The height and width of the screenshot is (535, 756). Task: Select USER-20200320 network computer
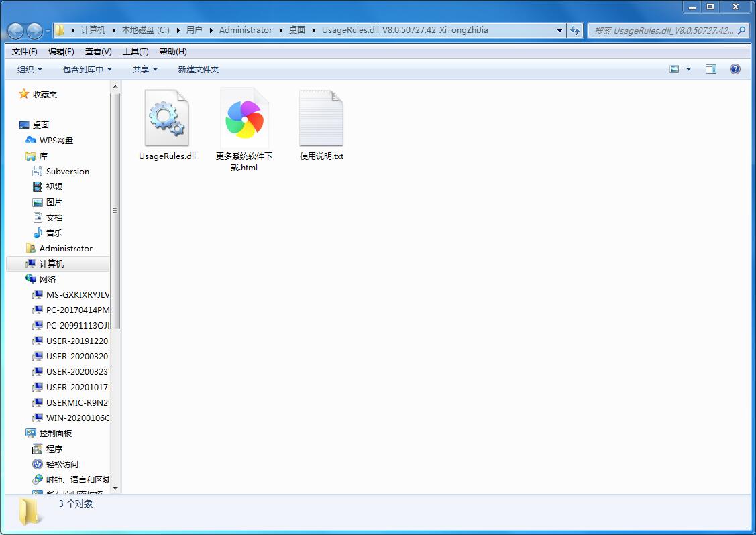click(70, 356)
